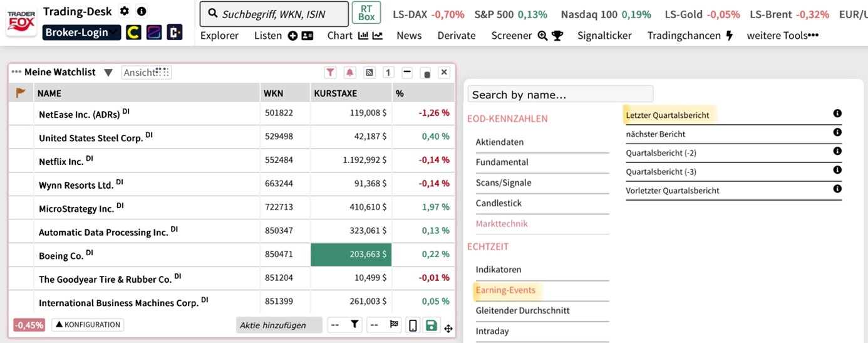Click the Aktie hinzufügen input field
Screen dimensions: 868x343
pyautogui.click(x=279, y=325)
